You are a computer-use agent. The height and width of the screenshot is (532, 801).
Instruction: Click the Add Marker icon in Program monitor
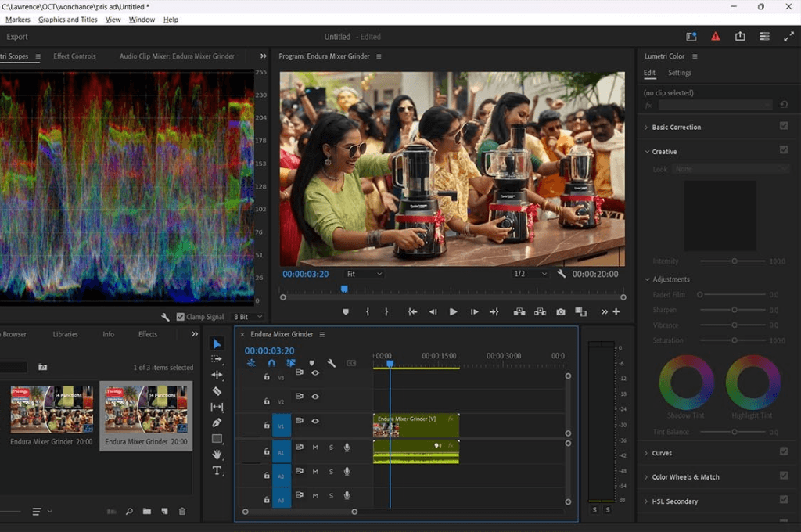[346, 311]
